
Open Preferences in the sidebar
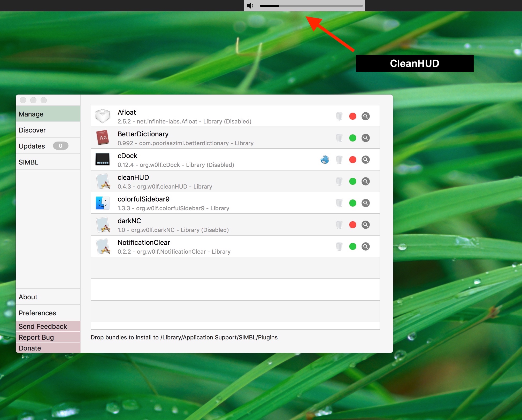48,313
